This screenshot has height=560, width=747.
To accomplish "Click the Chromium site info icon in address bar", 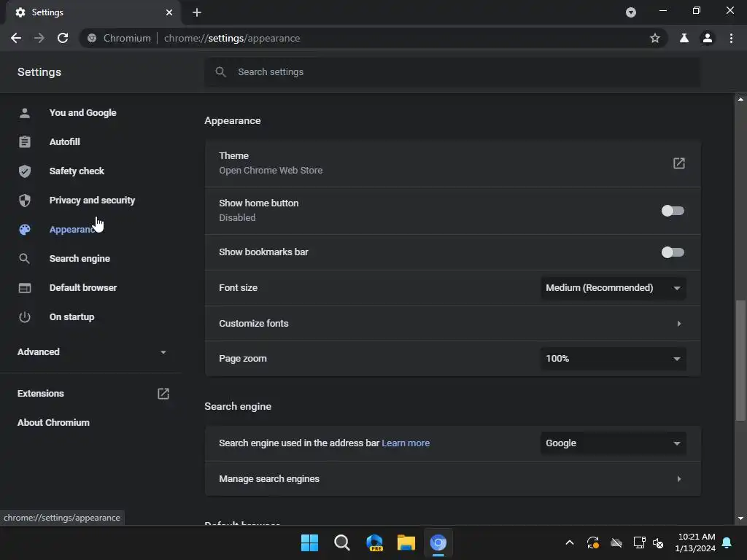I will point(92,38).
